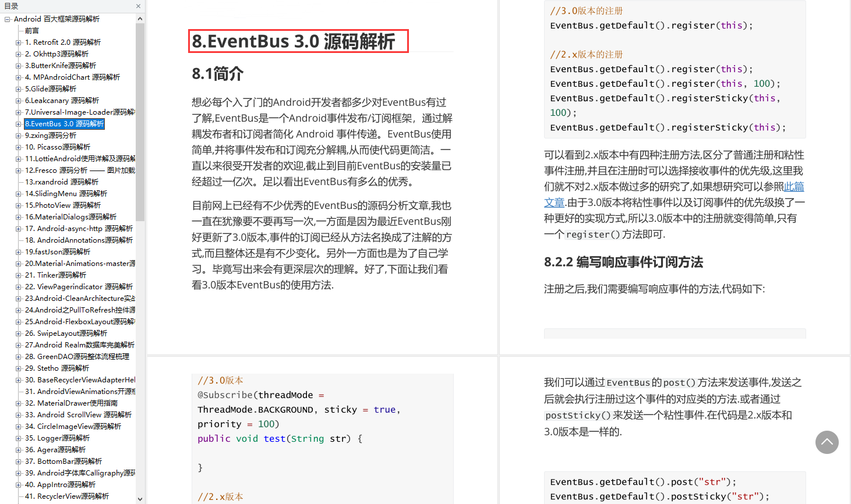Click the scroll-to-top arrow button
851x504 pixels.
click(827, 442)
